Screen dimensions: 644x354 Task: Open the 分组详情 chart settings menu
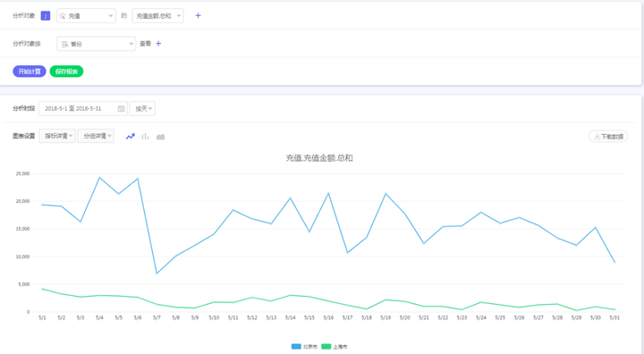[x=96, y=136]
